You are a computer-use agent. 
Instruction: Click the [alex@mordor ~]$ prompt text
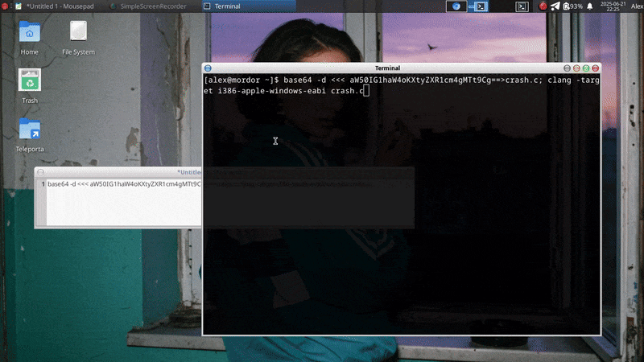coord(242,80)
